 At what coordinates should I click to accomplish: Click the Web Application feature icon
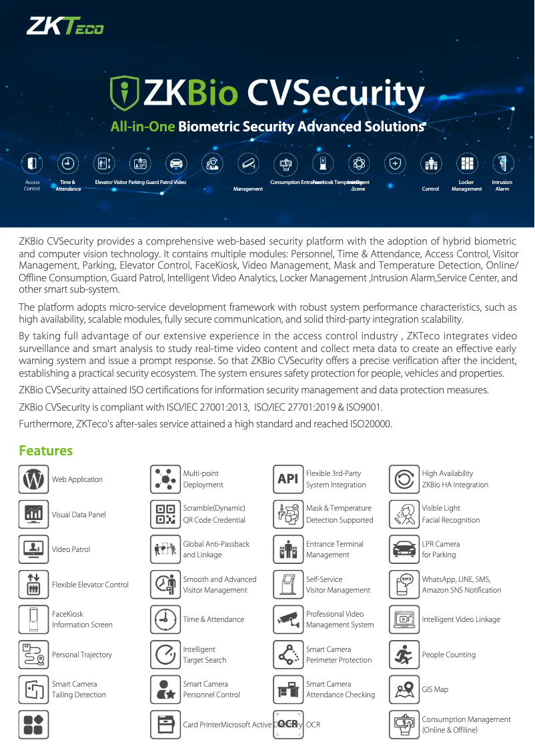33,479
